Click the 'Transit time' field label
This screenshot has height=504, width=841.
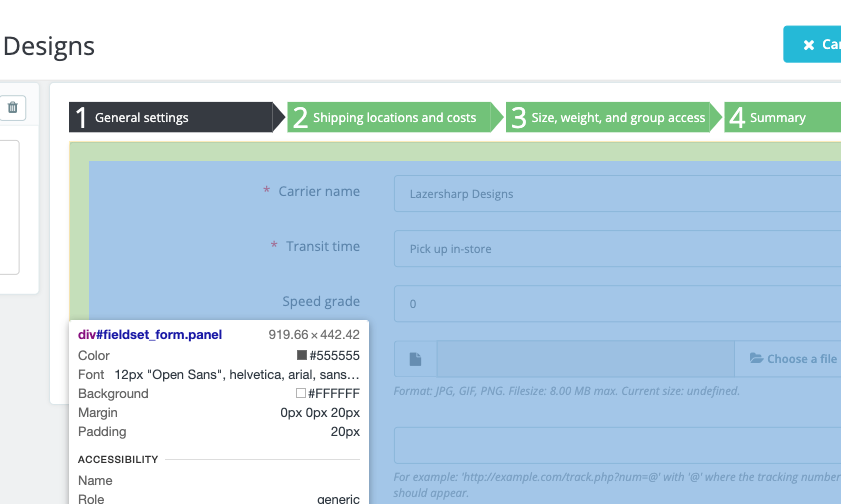point(323,246)
